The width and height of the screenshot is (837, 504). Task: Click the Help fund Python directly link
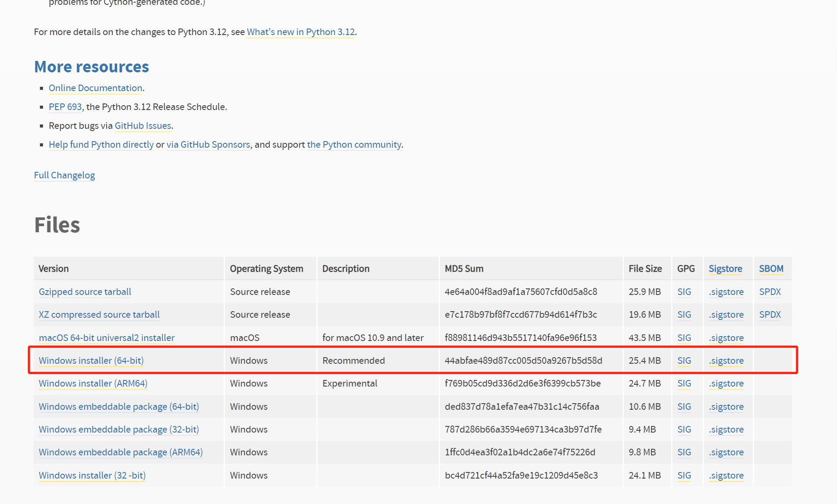[x=101, y=145]
